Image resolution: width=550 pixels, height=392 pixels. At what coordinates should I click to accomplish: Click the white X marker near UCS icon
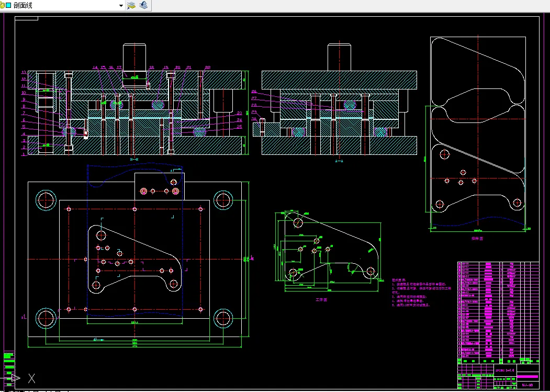coord(32,378)
